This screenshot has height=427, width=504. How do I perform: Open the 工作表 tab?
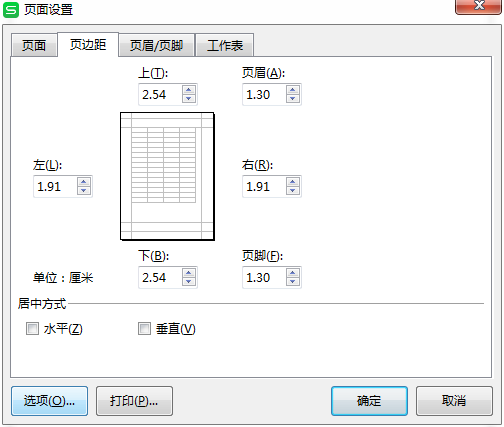point(225,45)
